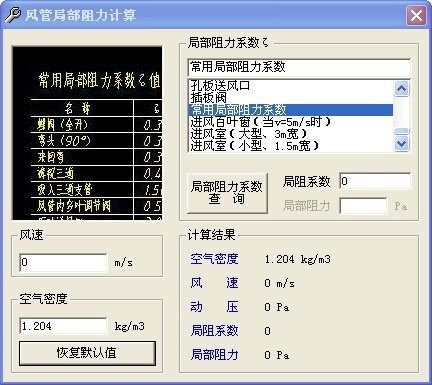Screen dimensions: 432x385
Task: Select 进风百叶窗 (当v=5m/s时) list entry
Action: pos(290,122)
